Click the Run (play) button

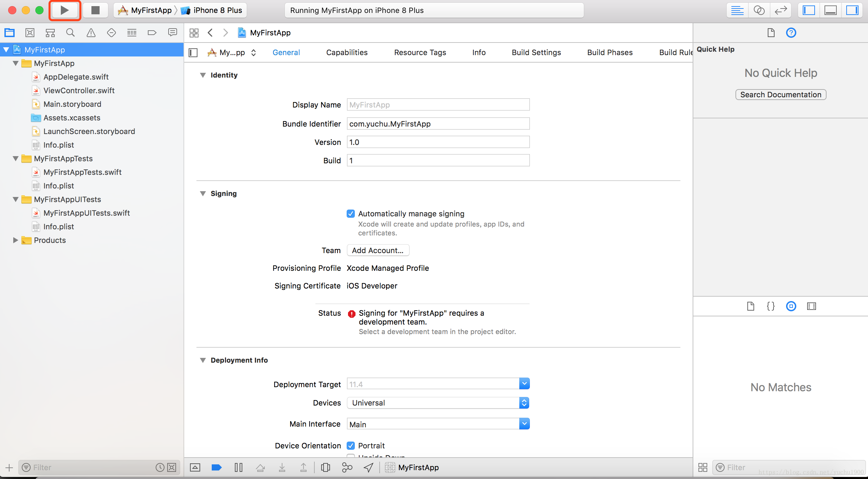pos(65,10)
